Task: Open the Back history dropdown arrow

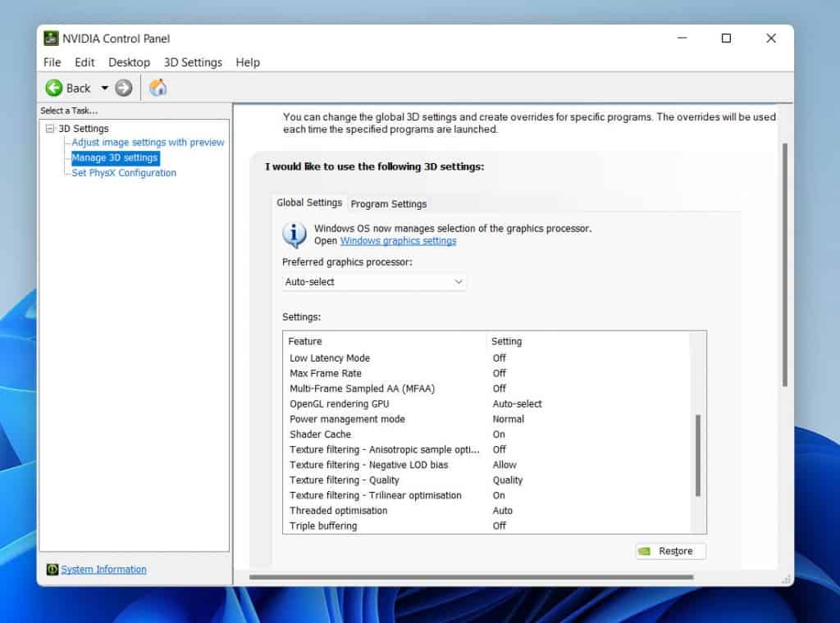Action: [104, 88]
